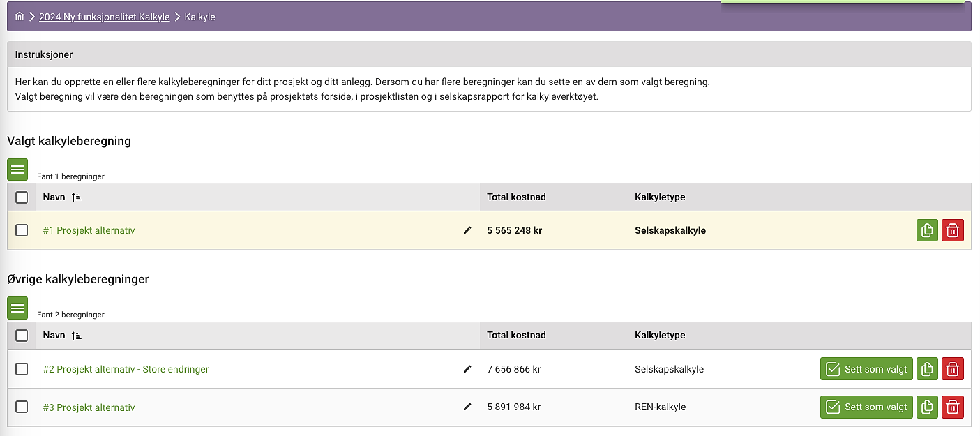
Task: Select the 7 656 866 kr cost value
Action: pos(514,369)
